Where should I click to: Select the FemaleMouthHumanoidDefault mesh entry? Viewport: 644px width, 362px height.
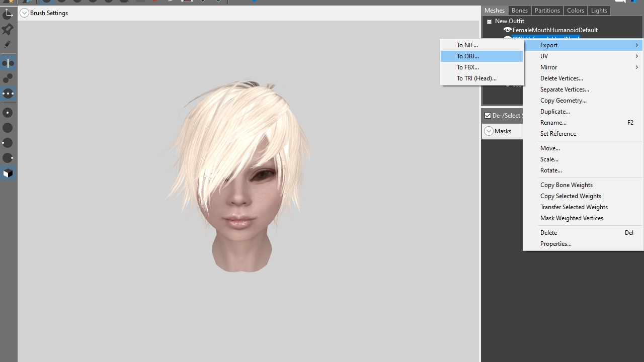click(555, 30)
